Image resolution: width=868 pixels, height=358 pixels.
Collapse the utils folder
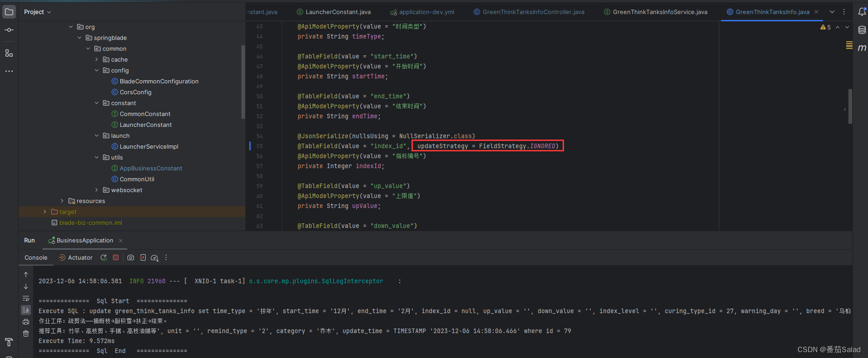click(97, 157)
